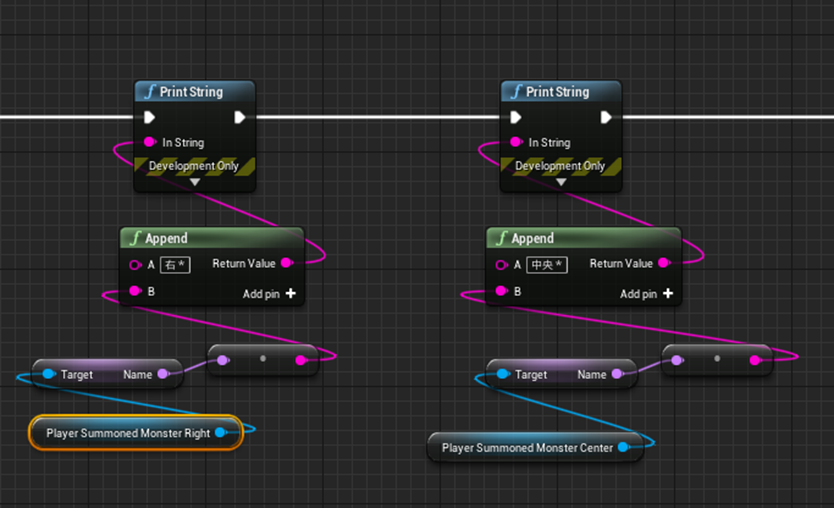Select the Player Summoned Monster Right variable node
The width and height of the screenshot is (834, 508).
coord(136,433)
